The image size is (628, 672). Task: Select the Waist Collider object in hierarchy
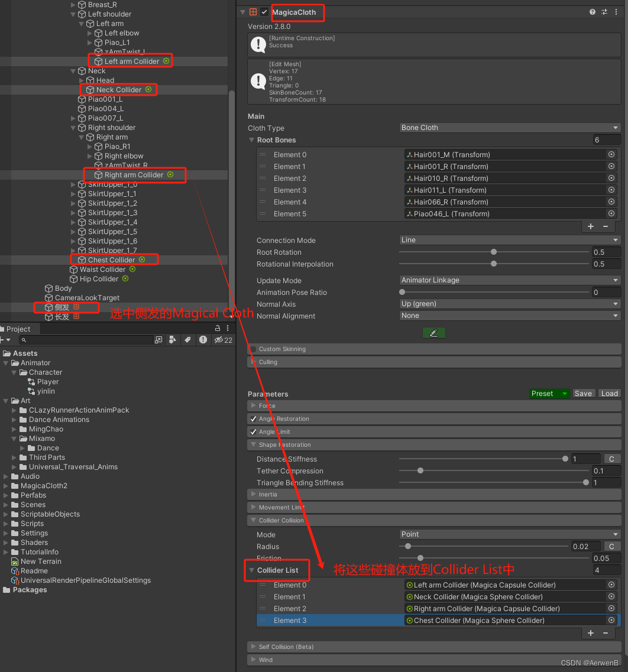pyautogui.click(x=102, y=270)
